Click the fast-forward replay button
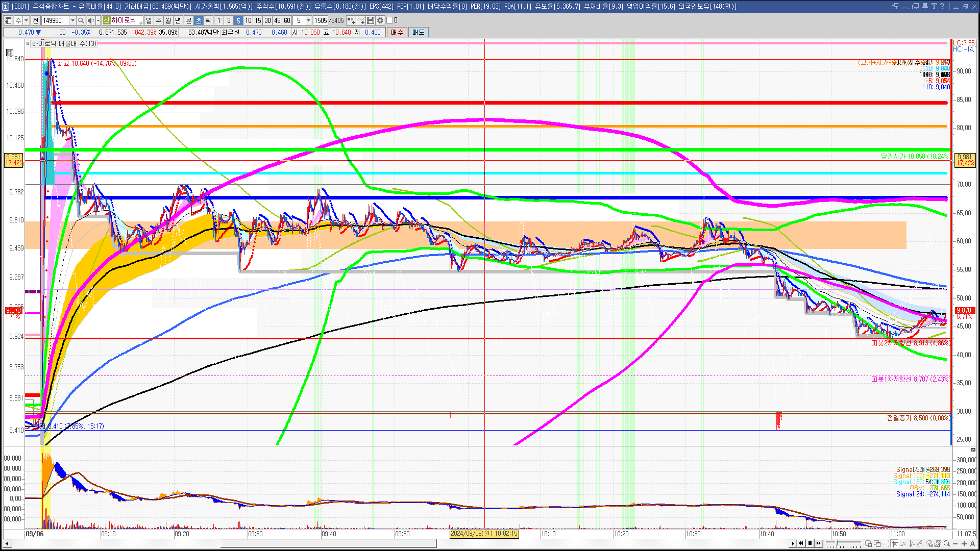Image resolution: width=980 pixels, height=551 pixels. (x=819, y=543)
